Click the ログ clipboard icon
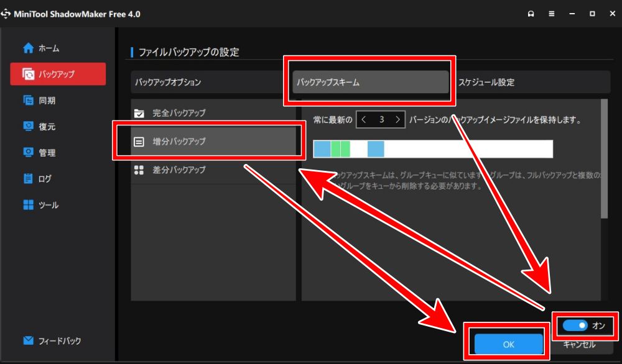Screen dimensions: 622x364 pyautogui.click(x=28, y=179)
